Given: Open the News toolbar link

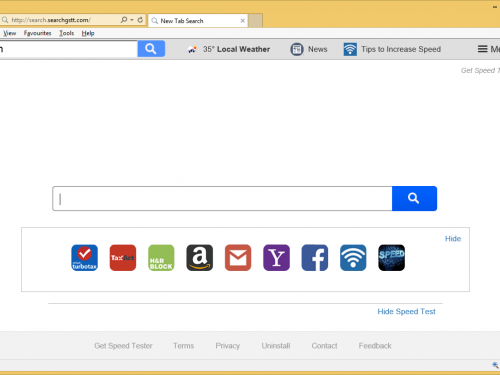Looking at the screenshot, I should [318, 49].
